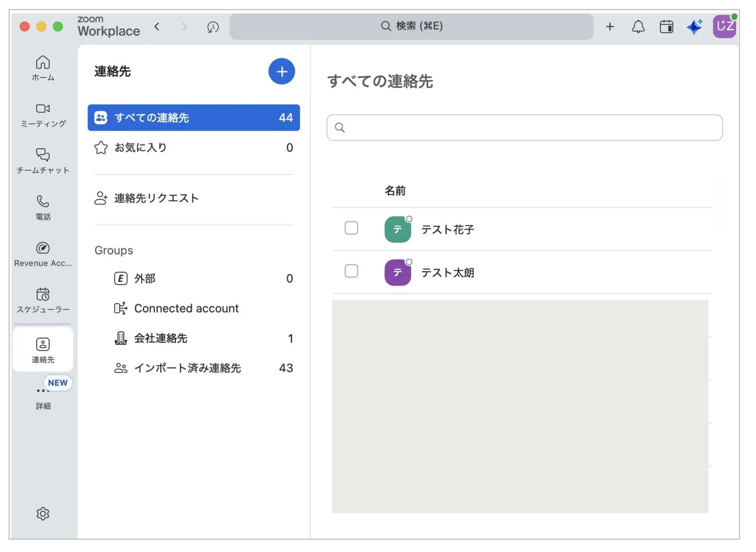Open contact テスト花子
Image resolution: width=756 pixels, height=552 pixels.
tap(448, 229)
